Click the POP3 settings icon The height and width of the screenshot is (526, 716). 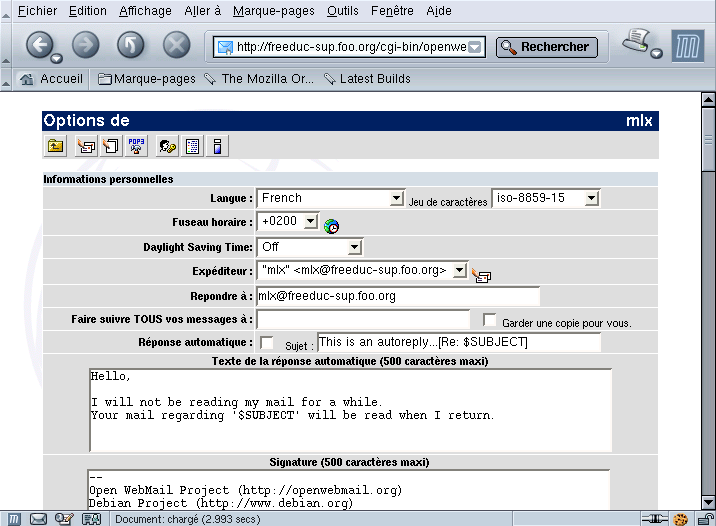pos(136,146)
